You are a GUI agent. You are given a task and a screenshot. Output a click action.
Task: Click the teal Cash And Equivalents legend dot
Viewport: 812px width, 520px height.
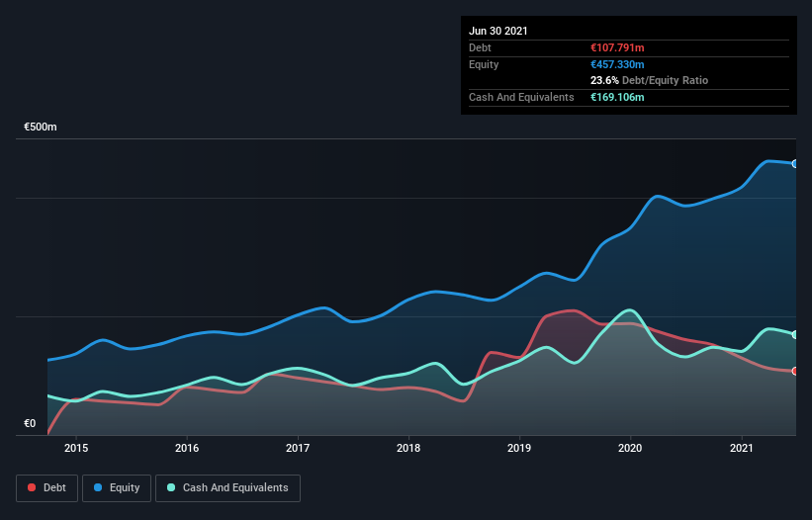coord(171,487)
